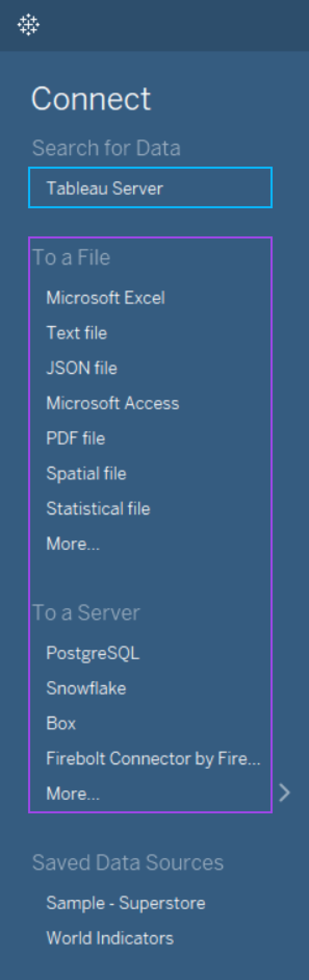
Task: Expand the Connect pane chevron arrow
Action: coord(285,793)
